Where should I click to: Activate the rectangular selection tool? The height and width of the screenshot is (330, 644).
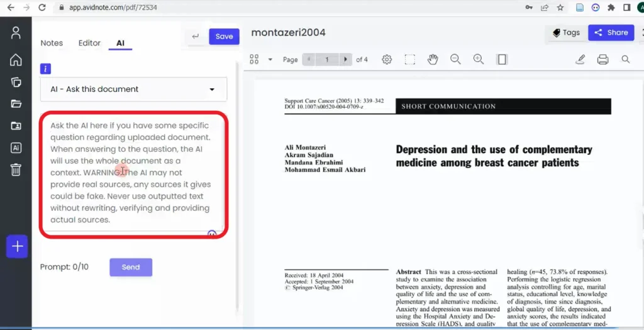[409, 59]
